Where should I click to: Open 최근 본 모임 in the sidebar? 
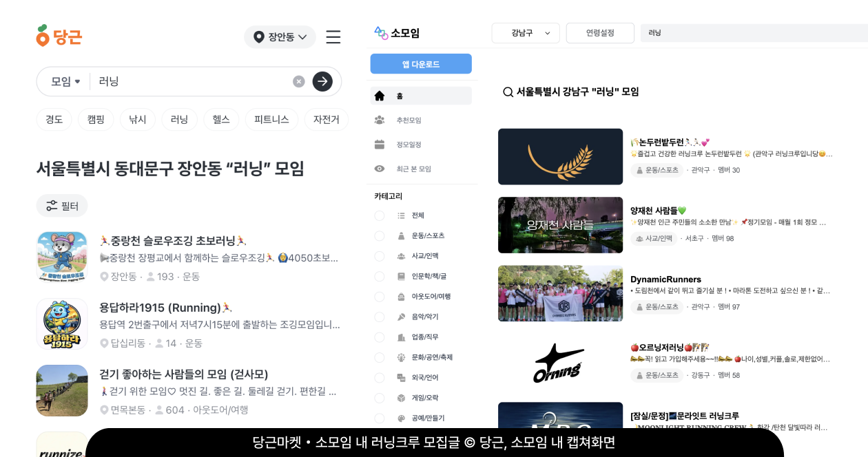[x=413, y=169]
